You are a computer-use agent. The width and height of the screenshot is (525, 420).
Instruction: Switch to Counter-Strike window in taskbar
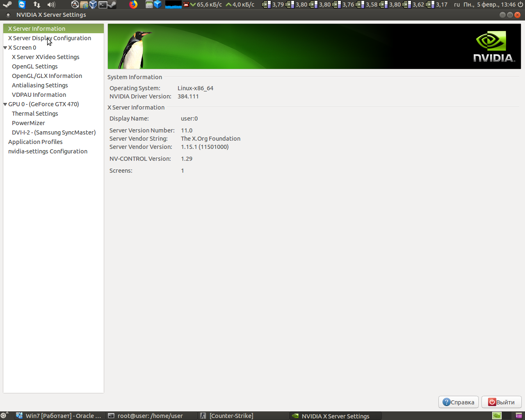point(242,416)
